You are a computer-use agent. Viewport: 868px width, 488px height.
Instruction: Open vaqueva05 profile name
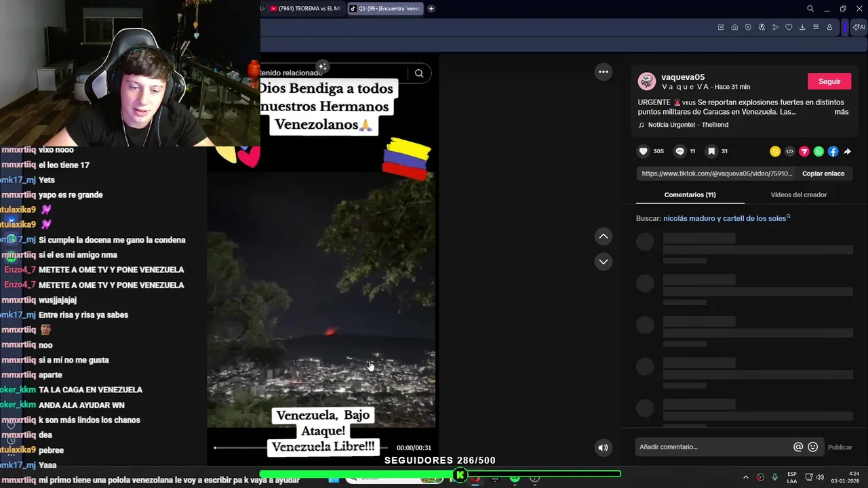click(683, 77)
